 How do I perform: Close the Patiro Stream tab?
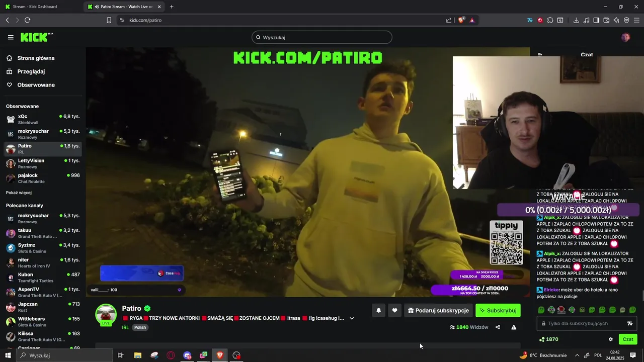click(159, 7)
